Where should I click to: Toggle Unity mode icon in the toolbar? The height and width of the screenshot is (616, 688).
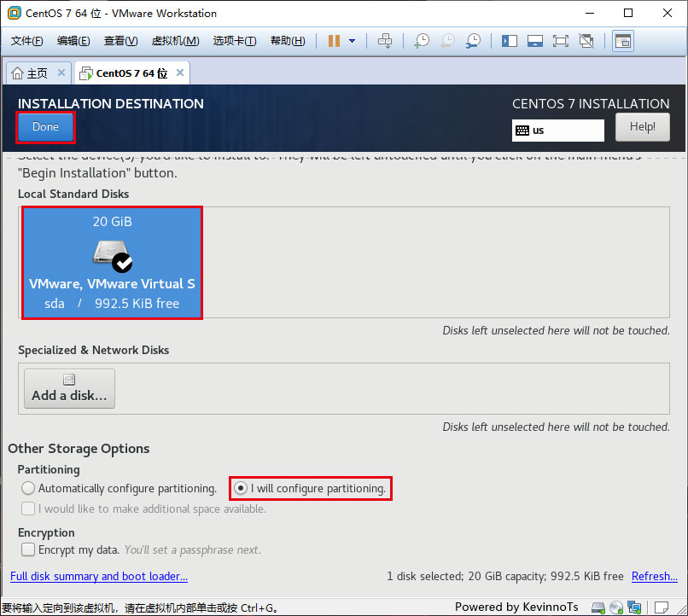click(x=586, y=41)
